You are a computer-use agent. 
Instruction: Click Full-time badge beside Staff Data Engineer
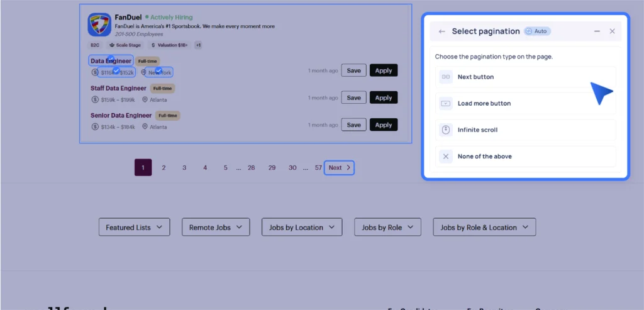pos(163,88)
